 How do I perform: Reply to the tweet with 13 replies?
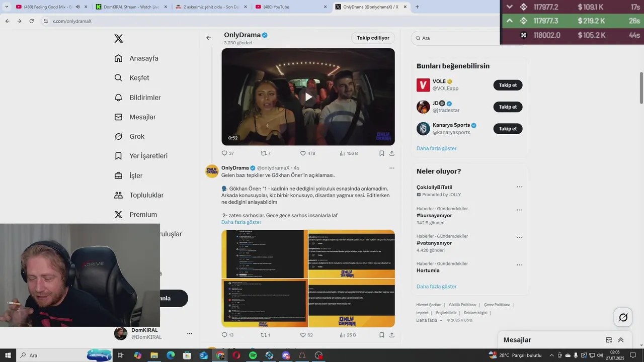[227, 335]
